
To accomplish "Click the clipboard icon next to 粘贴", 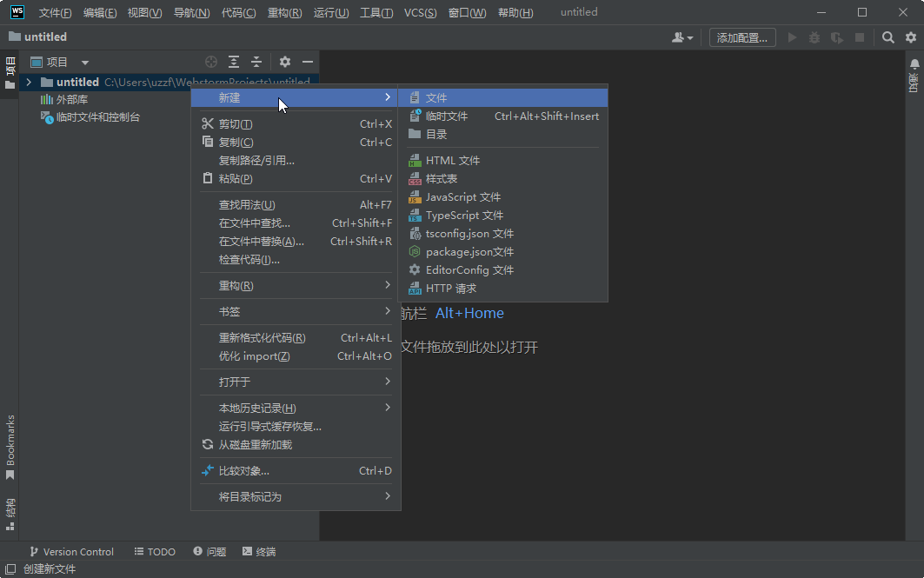I will tap(208, 178).
